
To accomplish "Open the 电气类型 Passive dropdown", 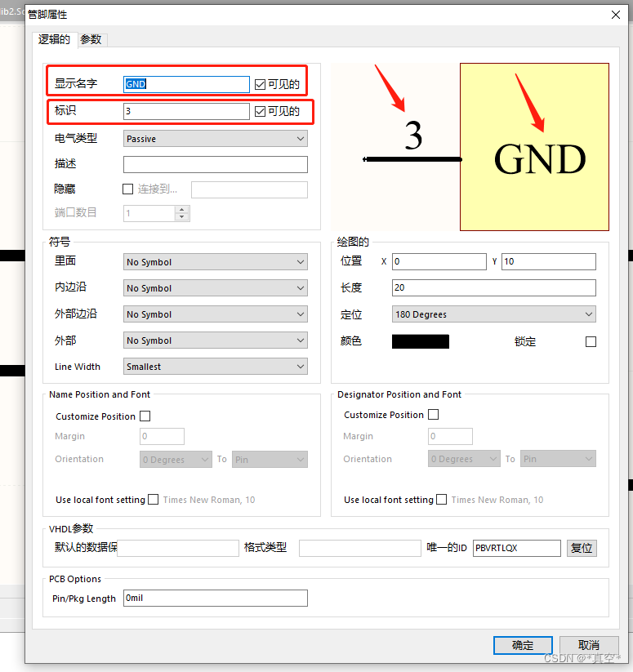I will click(215, 139).
